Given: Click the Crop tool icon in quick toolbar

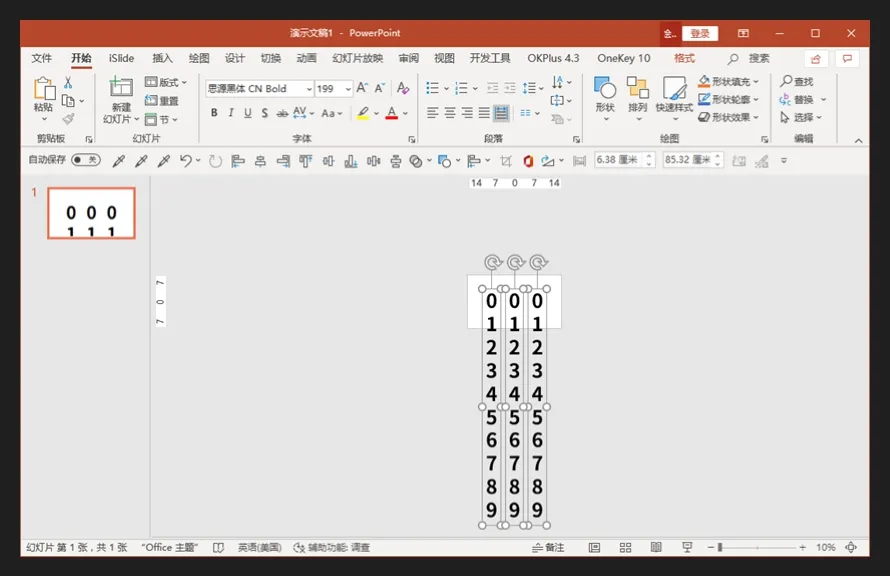Looking at the screenshot, I should 506,160.
